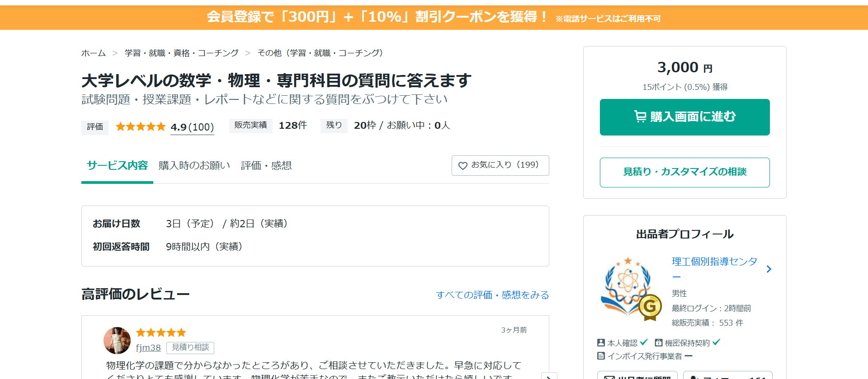Click the 高評価のレビュー heading
Screen dimensions: 868x379
pos(135,295)
